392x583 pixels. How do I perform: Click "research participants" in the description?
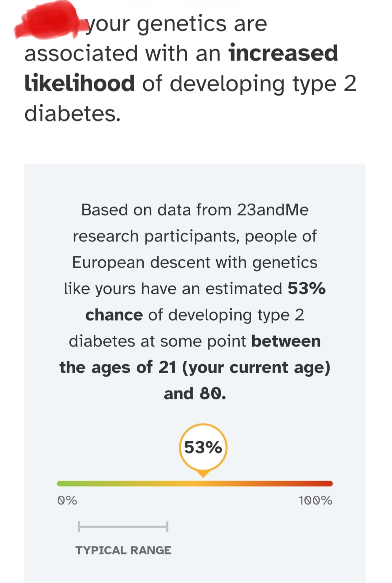click(156, 236)
